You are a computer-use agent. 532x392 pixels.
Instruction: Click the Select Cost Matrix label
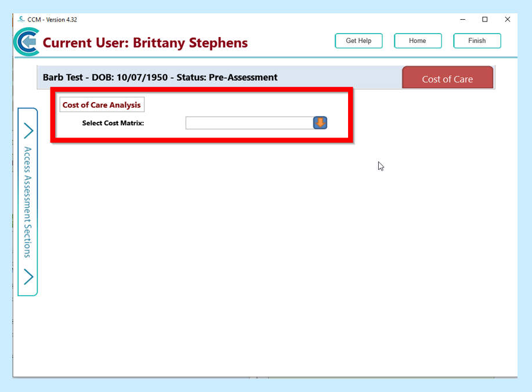pyautogui.click(x=113, y=123)
